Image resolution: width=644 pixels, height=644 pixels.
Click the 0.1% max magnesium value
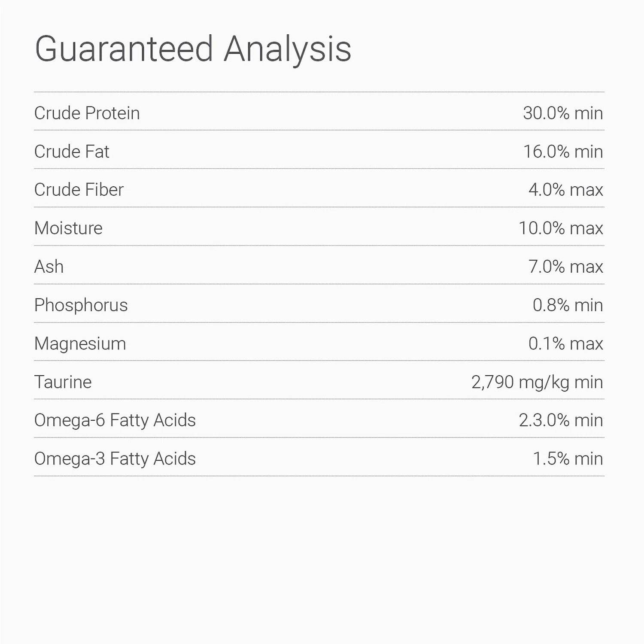coord(565,343)
